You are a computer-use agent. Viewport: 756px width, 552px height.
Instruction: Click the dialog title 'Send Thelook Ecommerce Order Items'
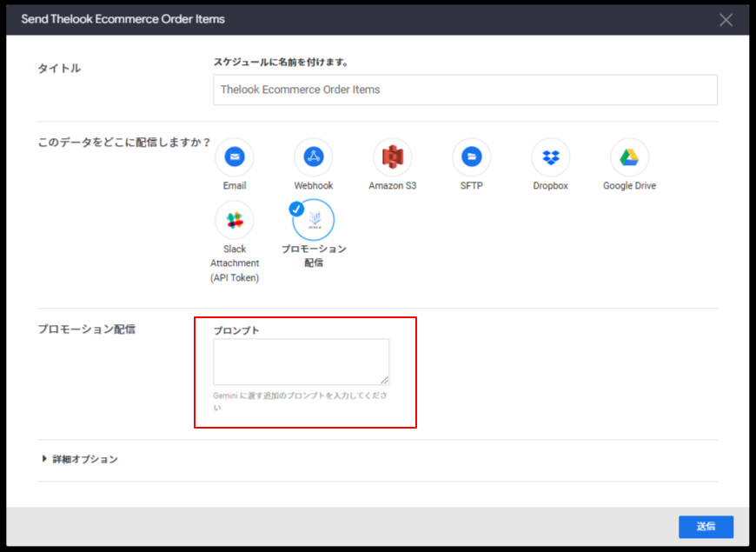tap(123, 19)
